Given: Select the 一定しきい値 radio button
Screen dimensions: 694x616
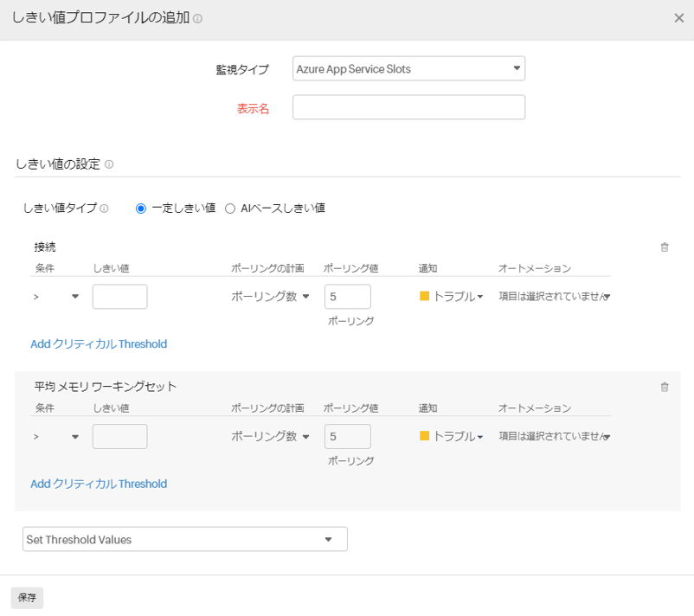Looking at the screenshot, I should pyautogui.click(x=138, y=208).
